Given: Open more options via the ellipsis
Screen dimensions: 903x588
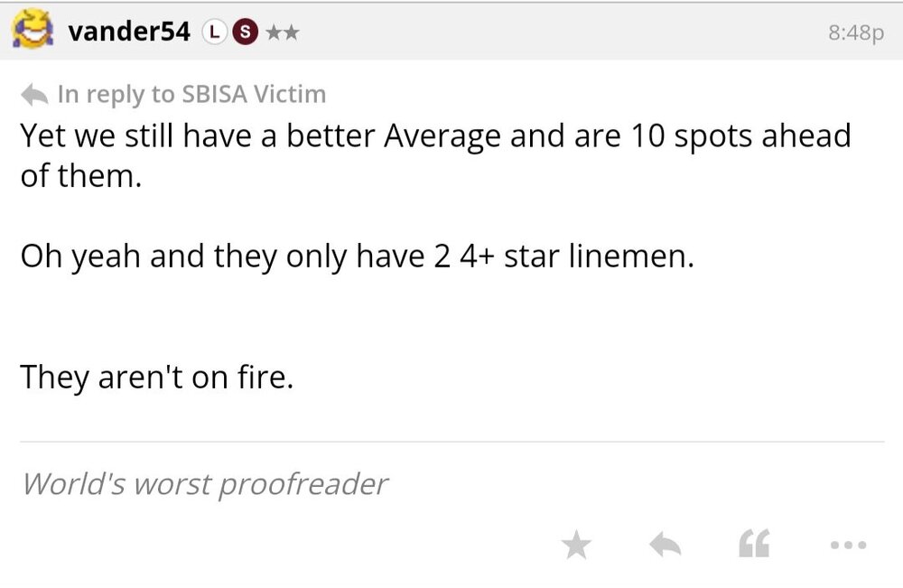Looking at the screenshot, I should (847, 544).
